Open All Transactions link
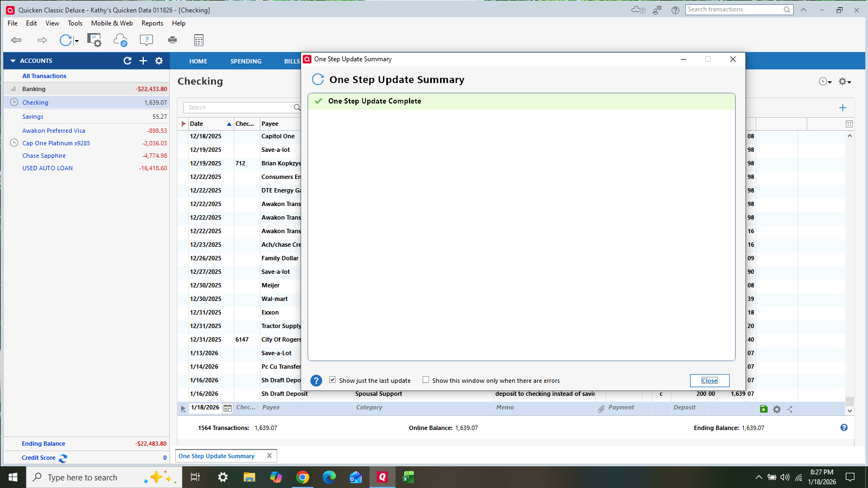The height and width of the screenshot is (488, 868). [x=44, y=76]
